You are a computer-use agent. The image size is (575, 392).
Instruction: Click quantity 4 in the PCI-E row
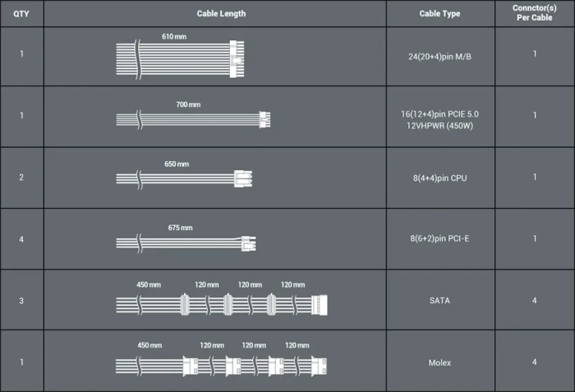(x=21, y=239)
